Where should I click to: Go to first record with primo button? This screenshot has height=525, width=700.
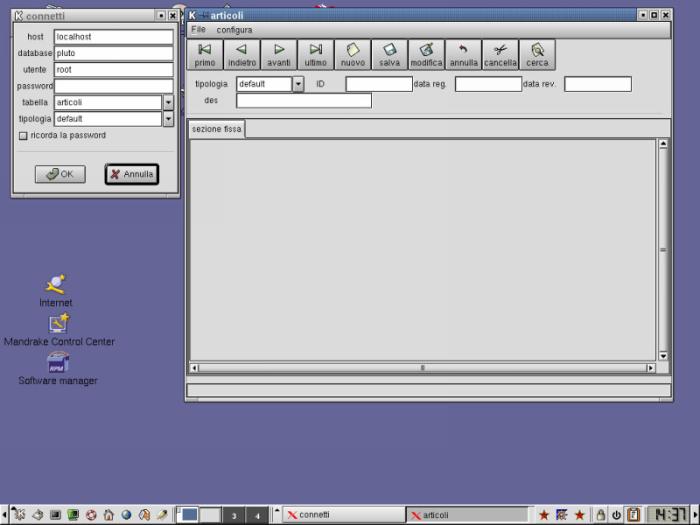(205, 54)
